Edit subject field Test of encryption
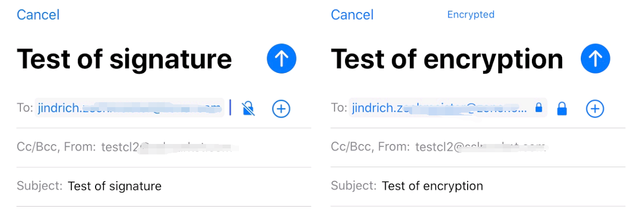The image size is (644, 222). click(478, 186)
